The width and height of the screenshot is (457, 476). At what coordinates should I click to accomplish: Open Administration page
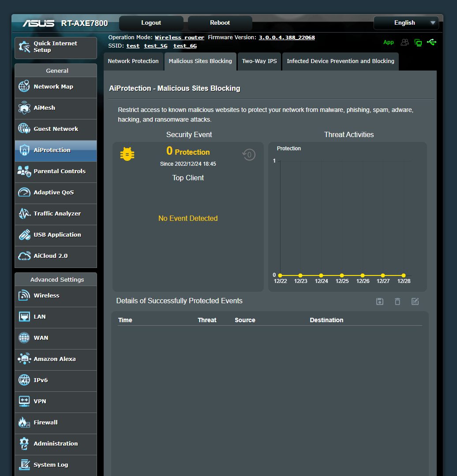56,444
